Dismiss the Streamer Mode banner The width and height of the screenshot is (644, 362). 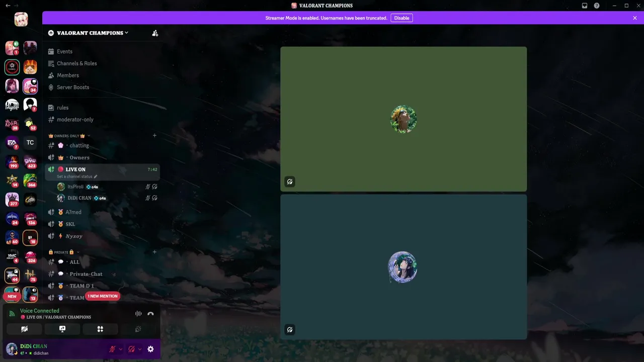(x=635, y=18)
